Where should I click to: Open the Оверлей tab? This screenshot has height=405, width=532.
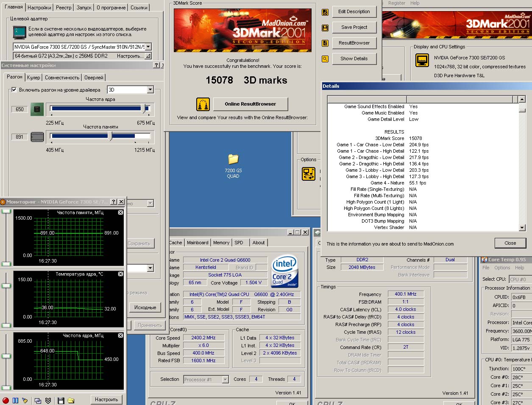coord(94,78)
